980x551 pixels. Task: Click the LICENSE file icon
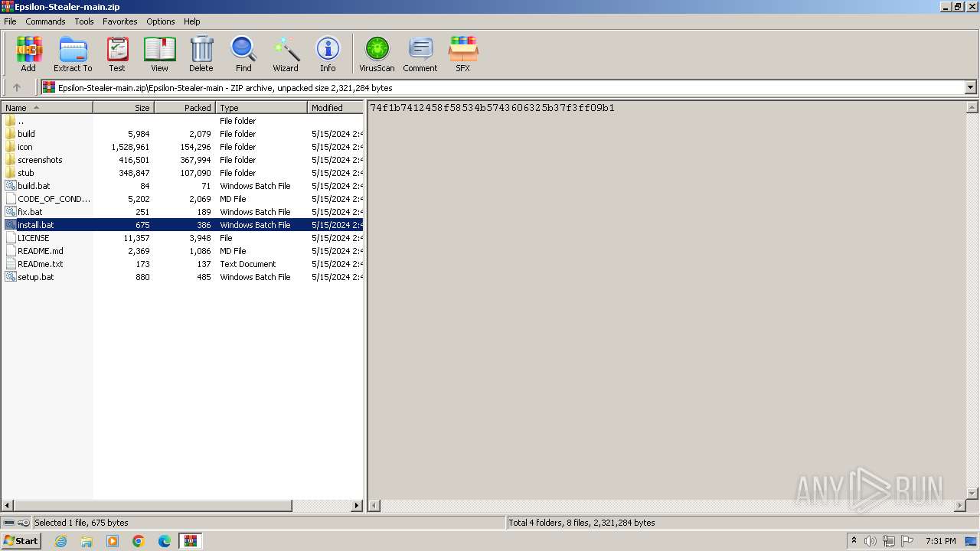click(x=10, y=238)
